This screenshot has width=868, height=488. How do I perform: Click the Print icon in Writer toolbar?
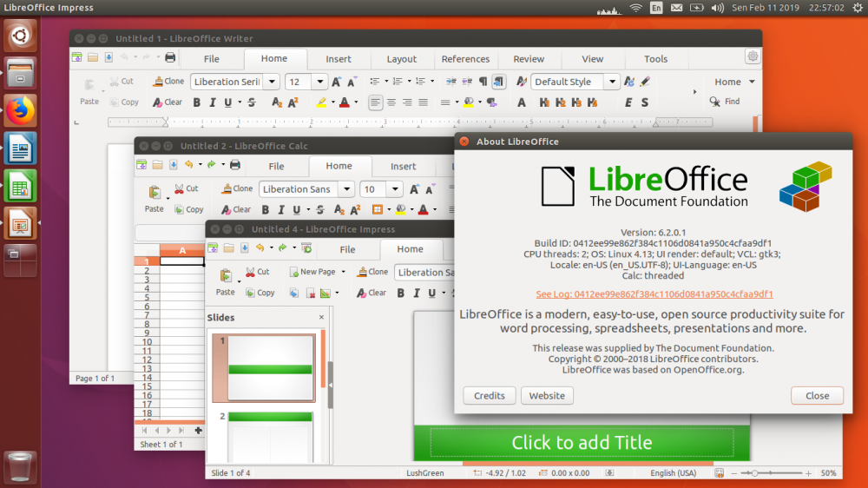[x=170, y=57]
